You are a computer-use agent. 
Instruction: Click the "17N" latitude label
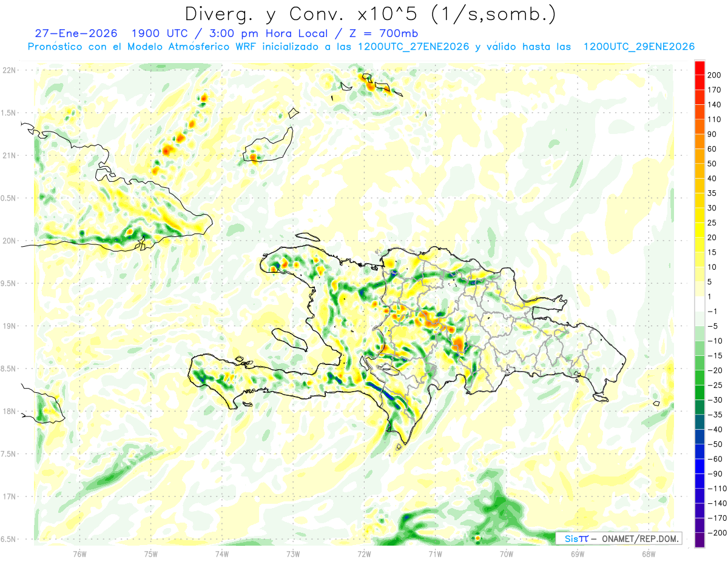coord(10,497)
